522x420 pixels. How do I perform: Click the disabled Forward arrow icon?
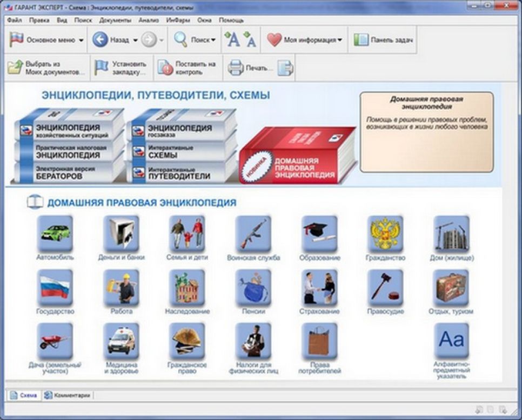pyautogui.click(x=149, y=40)
